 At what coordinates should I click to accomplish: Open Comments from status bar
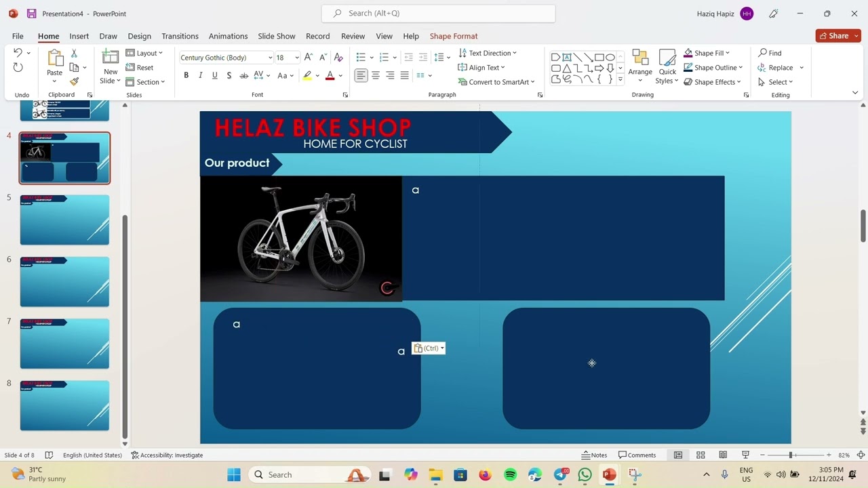637,455
